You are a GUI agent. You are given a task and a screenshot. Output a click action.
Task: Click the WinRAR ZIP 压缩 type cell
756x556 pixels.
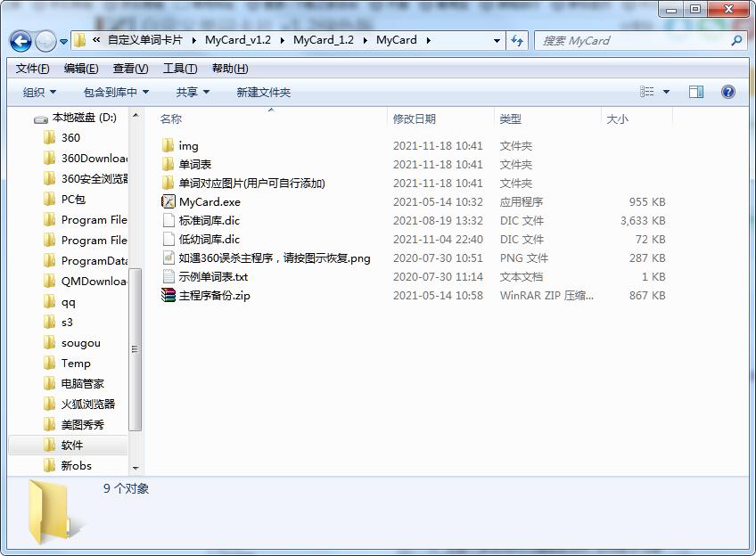[x=546, y=295]
